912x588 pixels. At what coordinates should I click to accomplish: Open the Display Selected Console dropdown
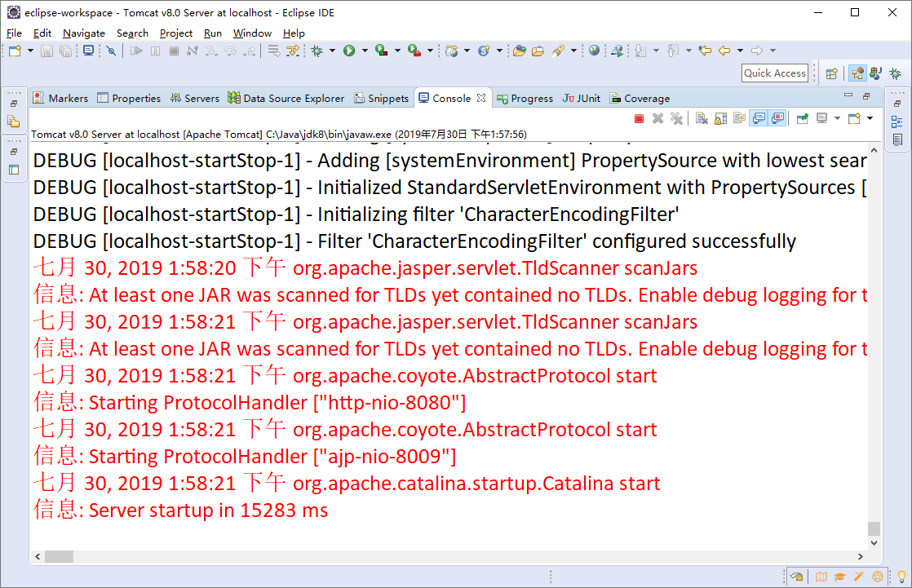point(837,118)
